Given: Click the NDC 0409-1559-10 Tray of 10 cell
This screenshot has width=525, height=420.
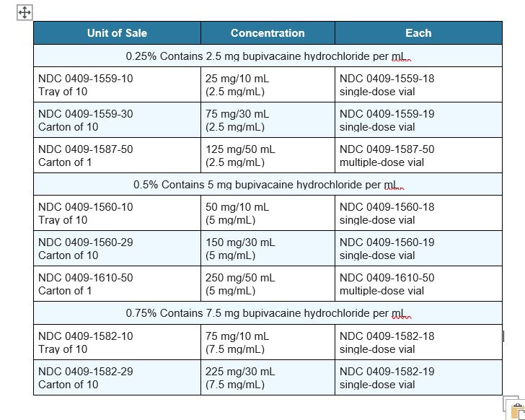Looking at the screenshot, I should [117, 85].
